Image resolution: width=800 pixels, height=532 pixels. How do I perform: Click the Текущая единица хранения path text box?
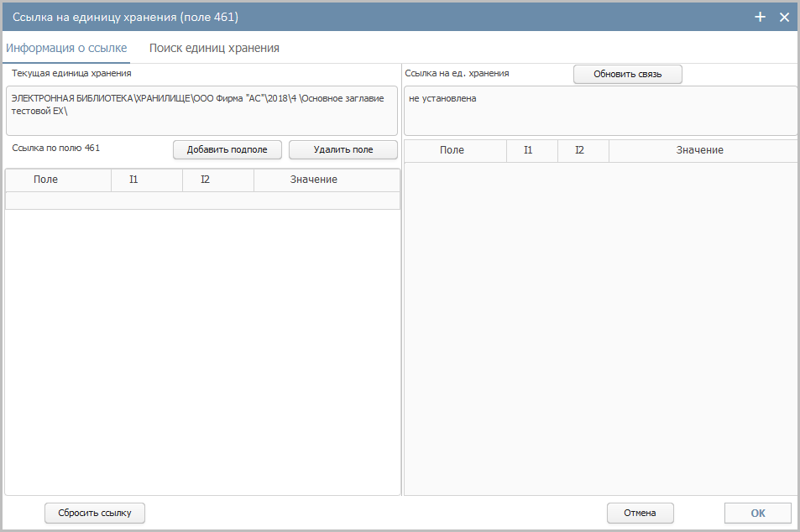click(x=201, y=110)
